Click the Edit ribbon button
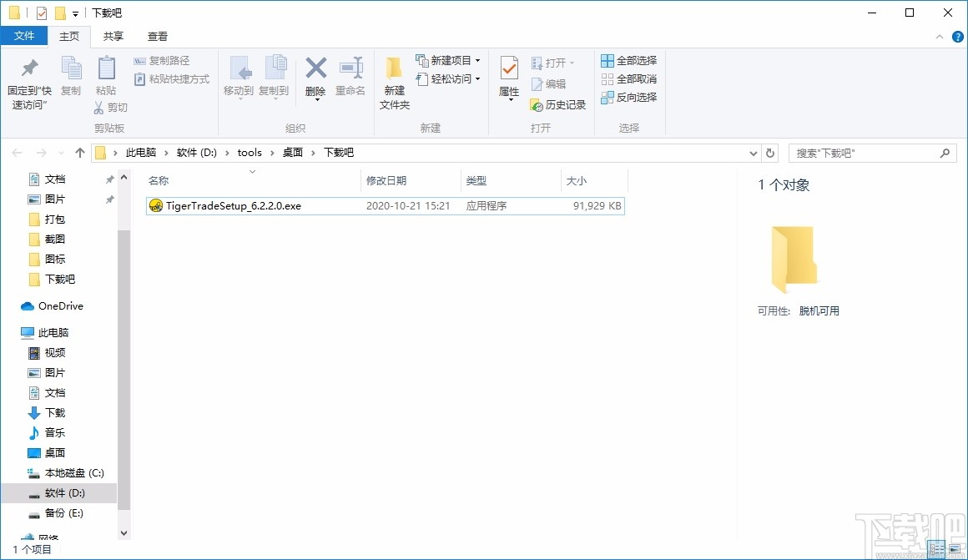This screenshot has width=968, height=560. pos(548,84)
